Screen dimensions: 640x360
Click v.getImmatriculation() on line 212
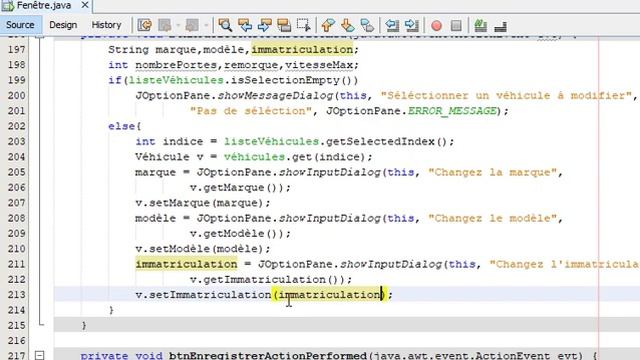267,280
